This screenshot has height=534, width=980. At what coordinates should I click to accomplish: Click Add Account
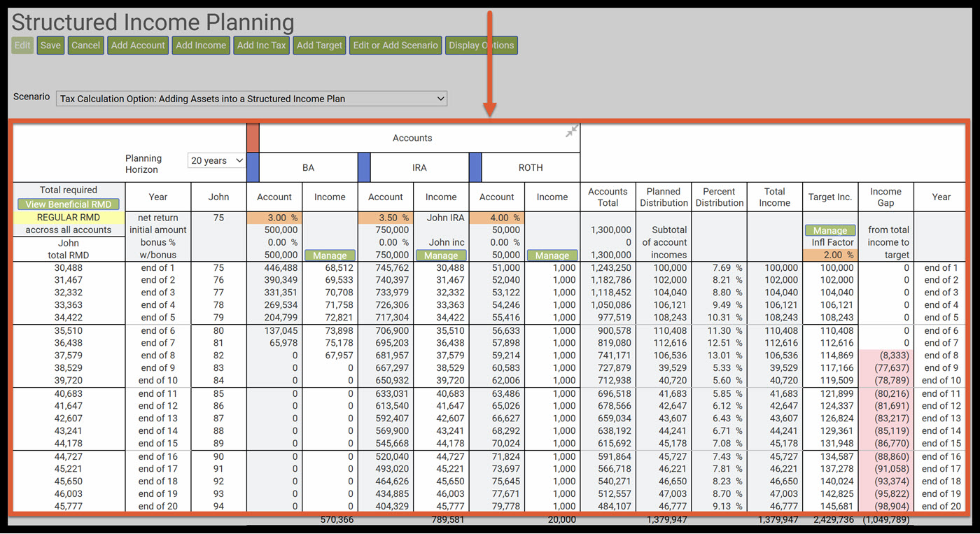coord(139,45)
